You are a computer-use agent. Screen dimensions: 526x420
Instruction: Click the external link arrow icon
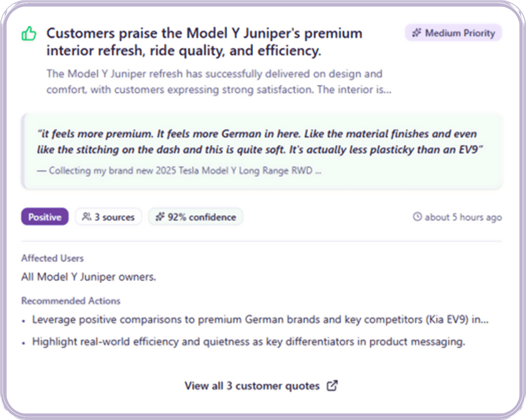point(332,386)
